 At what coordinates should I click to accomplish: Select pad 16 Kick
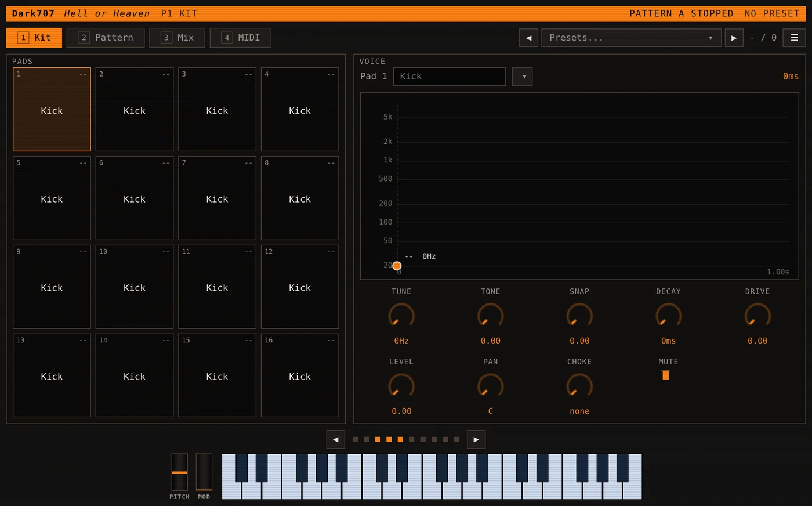coord(300,375)
